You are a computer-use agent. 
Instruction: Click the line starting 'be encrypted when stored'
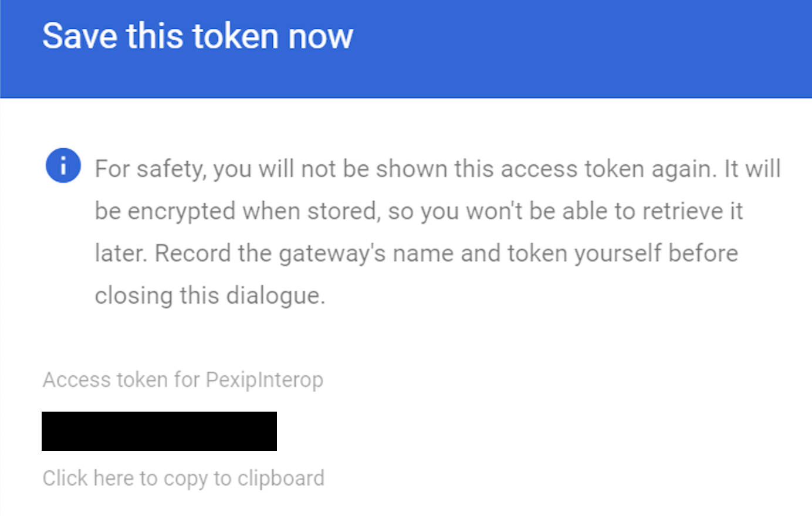pos(418,211)
